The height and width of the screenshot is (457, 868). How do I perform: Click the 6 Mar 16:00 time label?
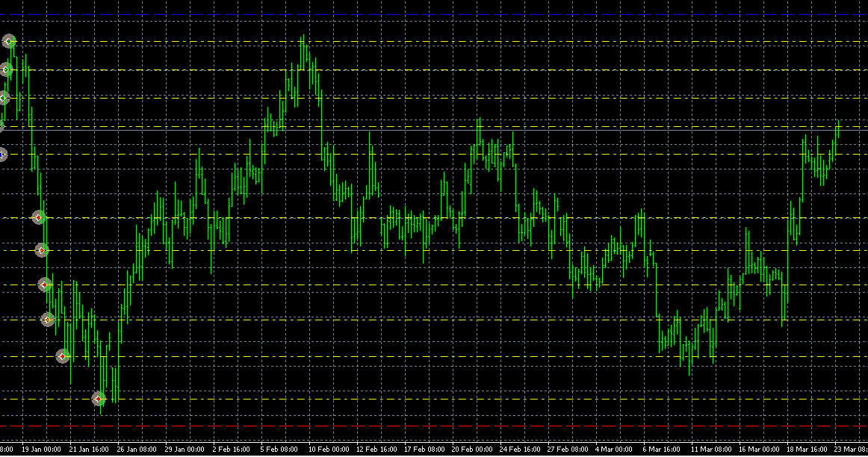662,450
